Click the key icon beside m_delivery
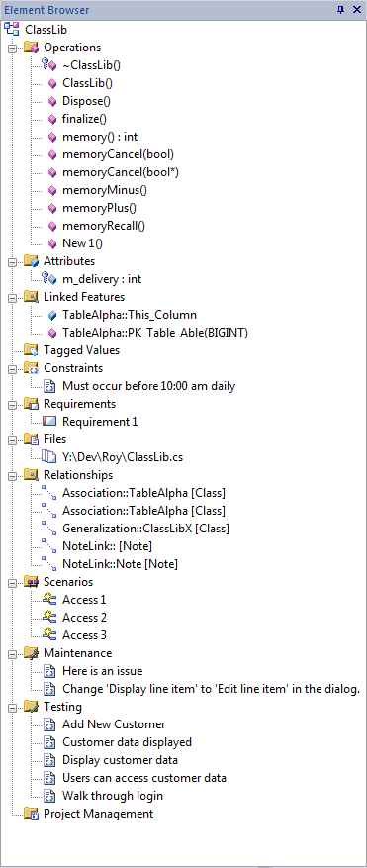367x868 pixels. 46,278
